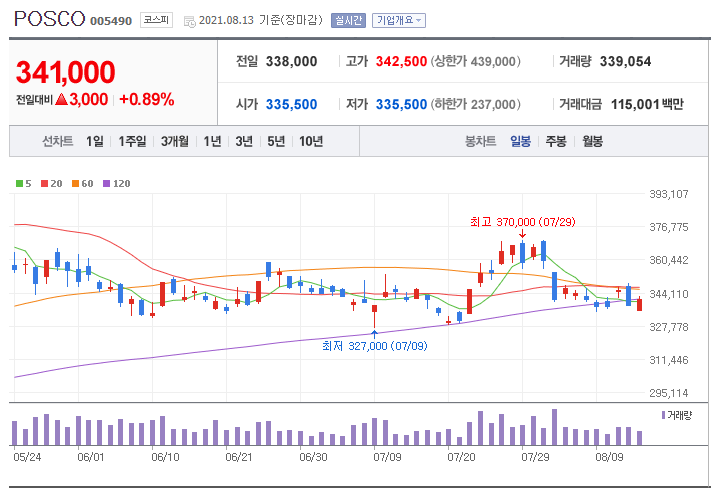Click the 선차트 line chart label
711x488 pixels.
point(58,142)
